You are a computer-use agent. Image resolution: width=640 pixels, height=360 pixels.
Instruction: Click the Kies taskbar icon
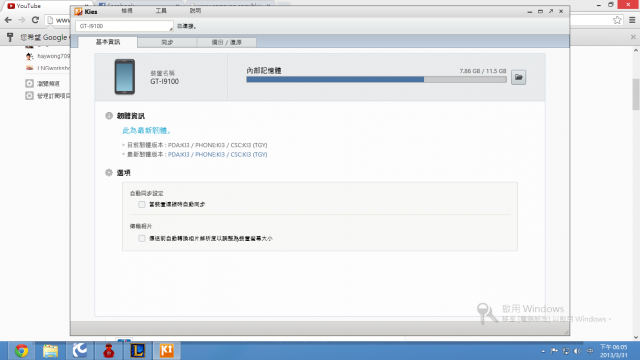pos(167,351)
